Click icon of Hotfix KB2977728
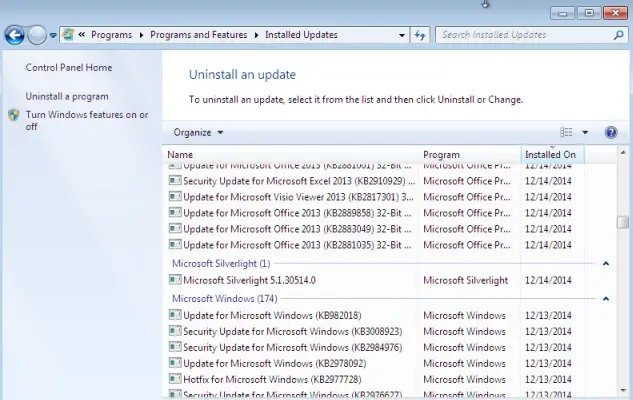 coord(175,379)
